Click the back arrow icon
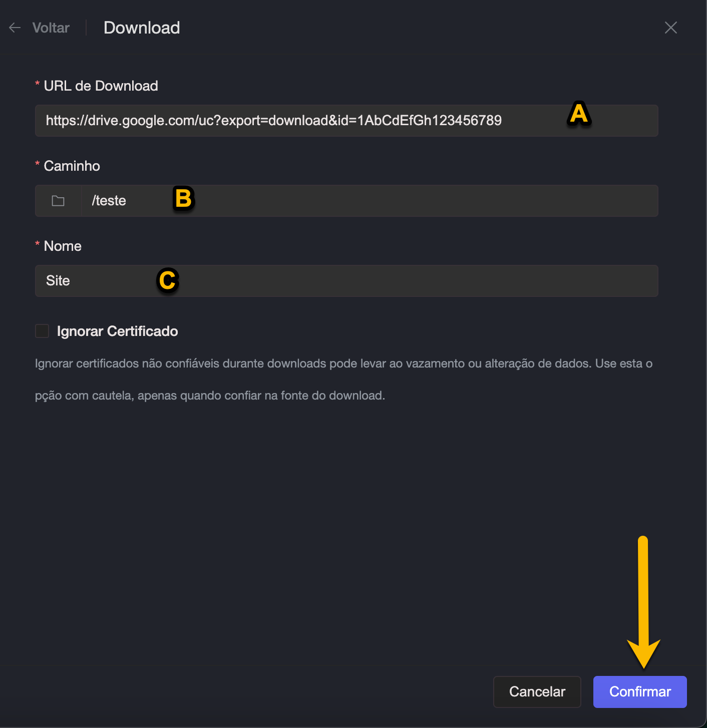The width and height of the screenshot is (707, 728). pyautogui.click(x=15, y=28)
